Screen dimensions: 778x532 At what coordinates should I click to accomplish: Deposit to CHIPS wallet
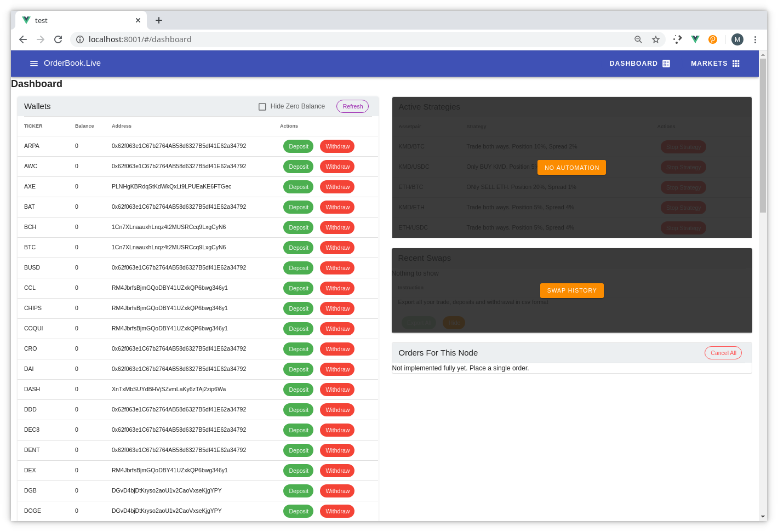(x=299, y=308)
